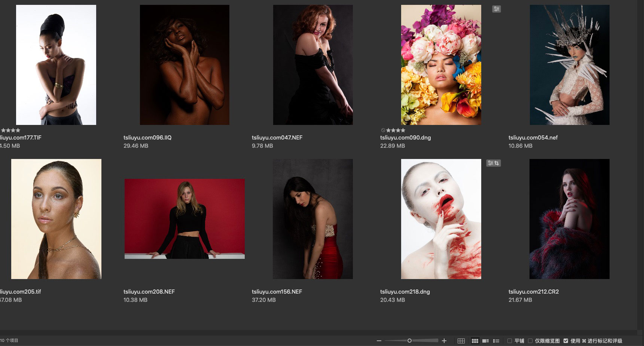The height and width of the screenshot is (346, 644).
Task: Click the no-rating icon under tsliuyu.com090.dng
Action: [383, 130]
